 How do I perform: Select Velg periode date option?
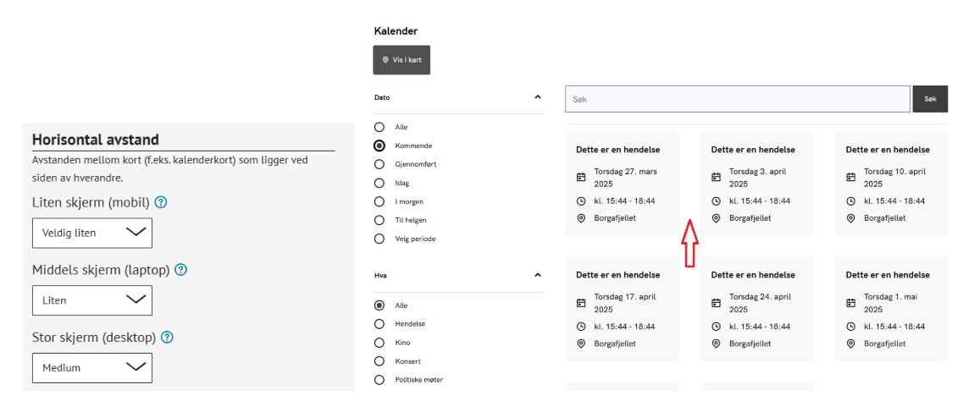(379, 239)
